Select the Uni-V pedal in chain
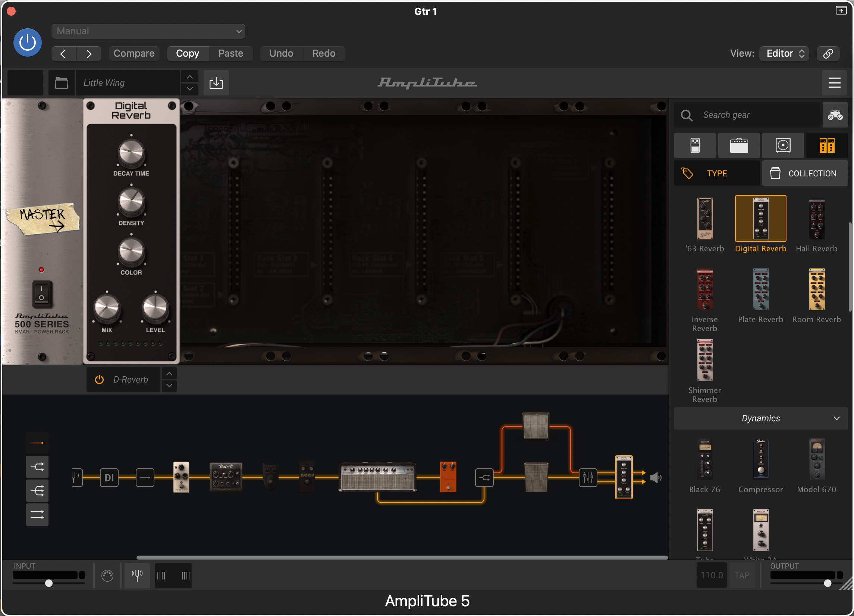This screenshot has height=616, width=854. coord(226,477)
